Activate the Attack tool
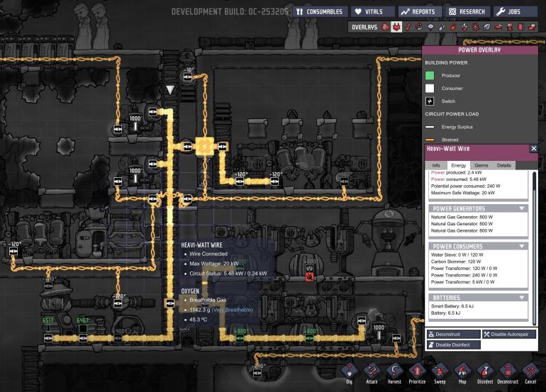546x392 pixels. pos(372,371)
